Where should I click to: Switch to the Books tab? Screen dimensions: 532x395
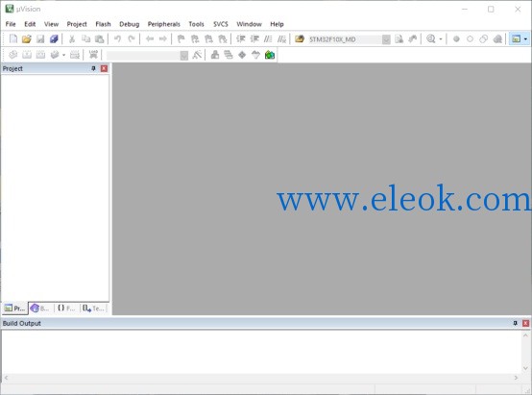40,309
